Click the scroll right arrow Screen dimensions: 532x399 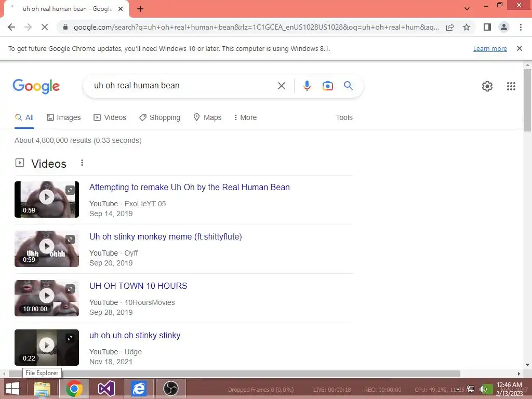click(x=518, y=374)
